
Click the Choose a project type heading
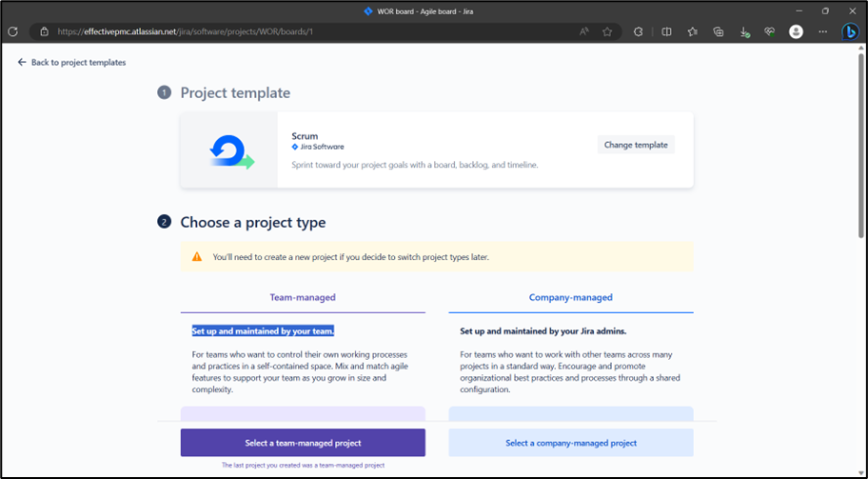253,222
